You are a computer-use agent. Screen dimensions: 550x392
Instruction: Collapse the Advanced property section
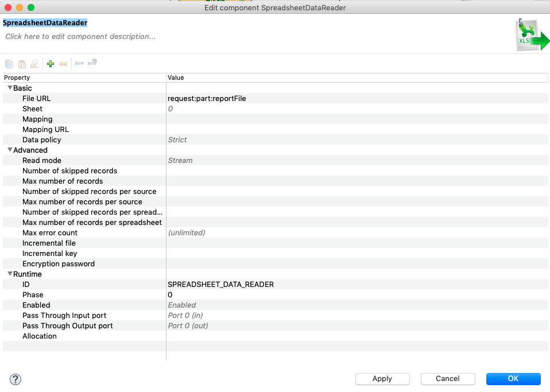[10, 150]
